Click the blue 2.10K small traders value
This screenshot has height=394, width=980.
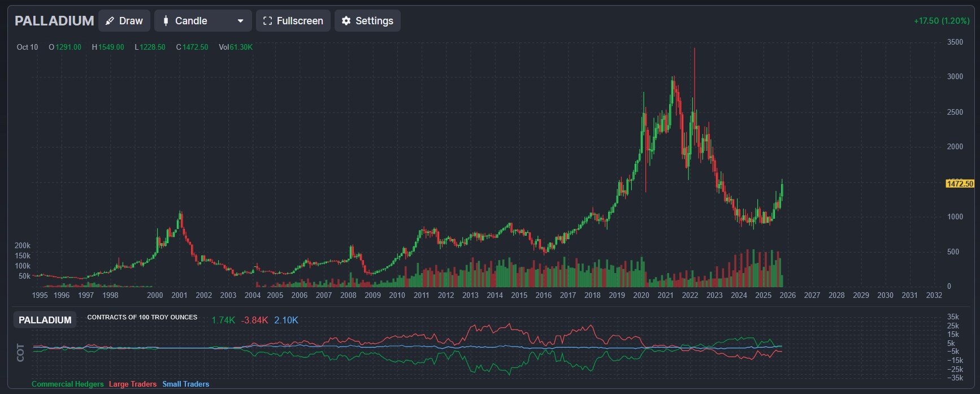click(286, 321)
